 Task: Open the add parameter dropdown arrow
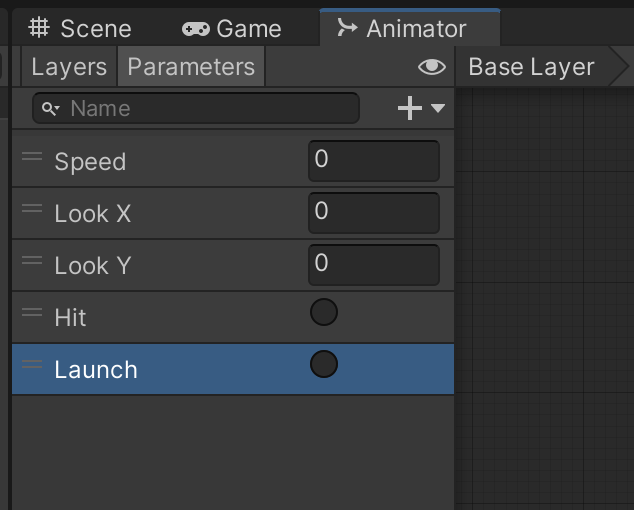click(x=438, y=108)
